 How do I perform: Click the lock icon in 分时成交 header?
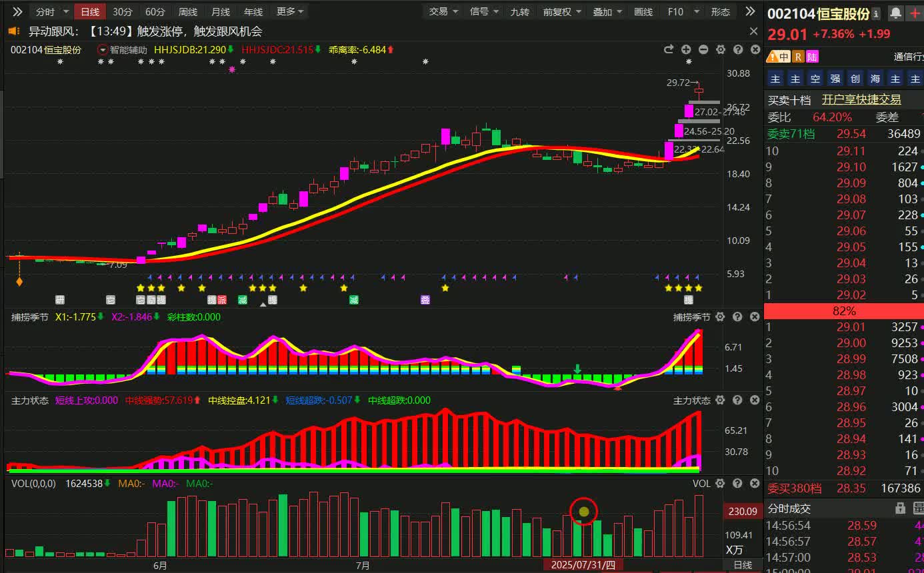click(900, 508)
